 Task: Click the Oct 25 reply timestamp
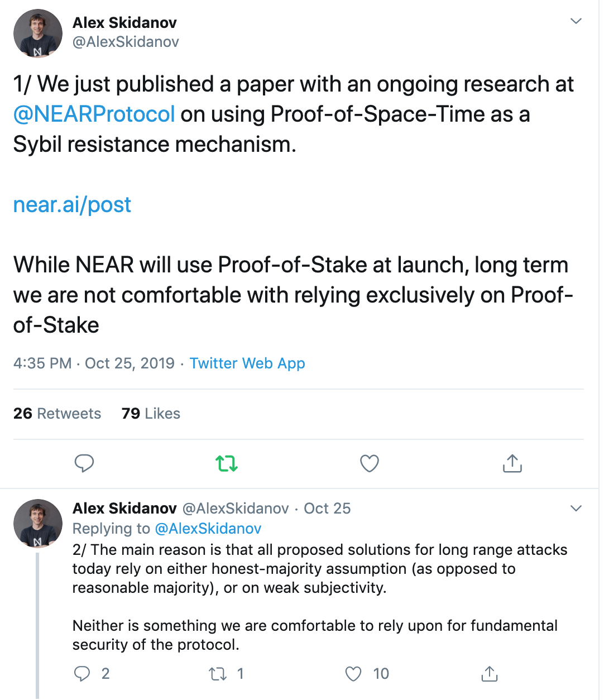(327, 509)
